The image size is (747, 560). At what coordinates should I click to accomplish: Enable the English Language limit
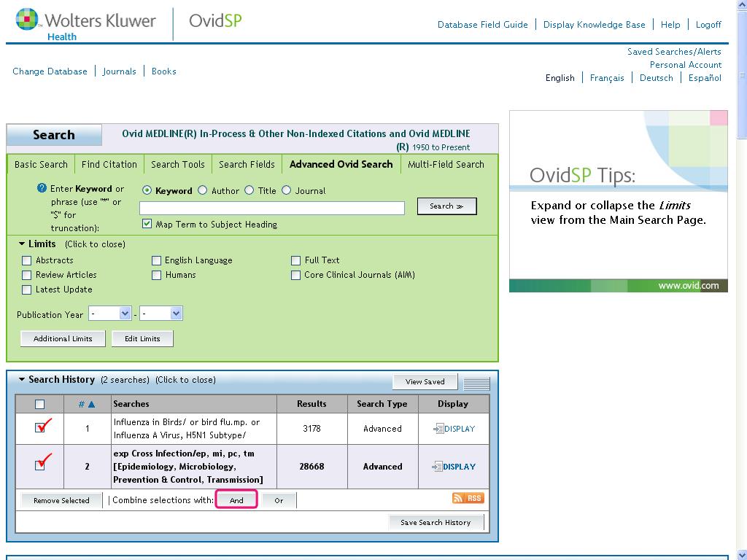click(x=156, y=260)
